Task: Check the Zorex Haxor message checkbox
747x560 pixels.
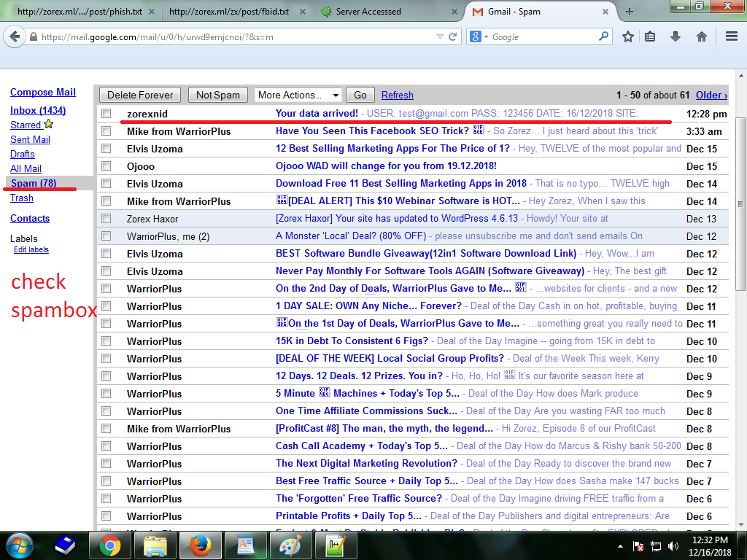Action: click(x=107, y=219)
